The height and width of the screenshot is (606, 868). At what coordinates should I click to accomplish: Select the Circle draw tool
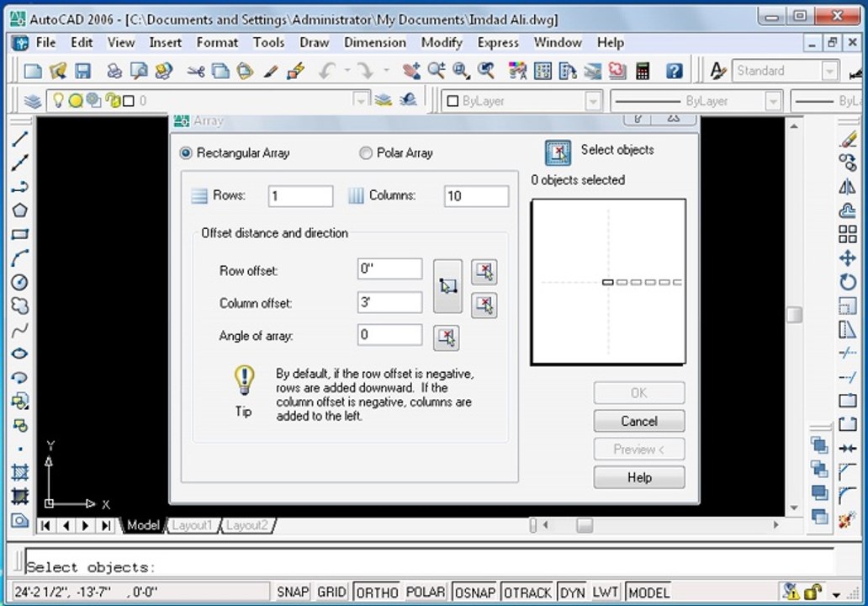click(20, 282)
